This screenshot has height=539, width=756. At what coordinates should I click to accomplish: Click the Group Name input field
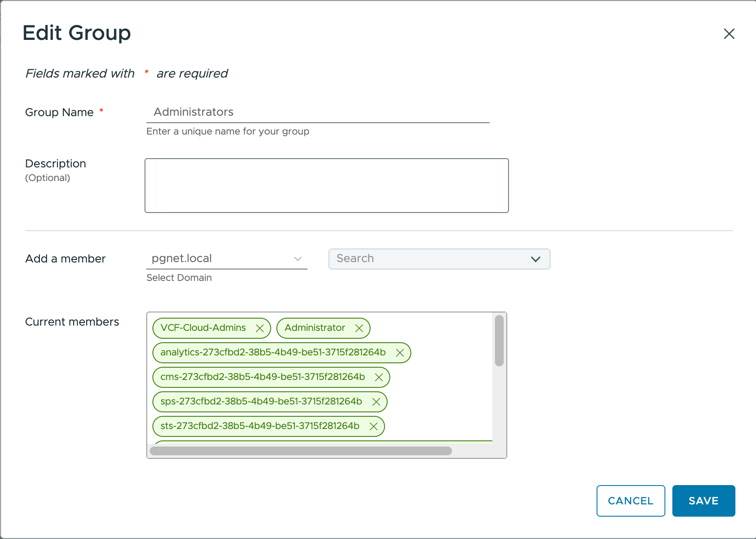(x=318, y=112)
